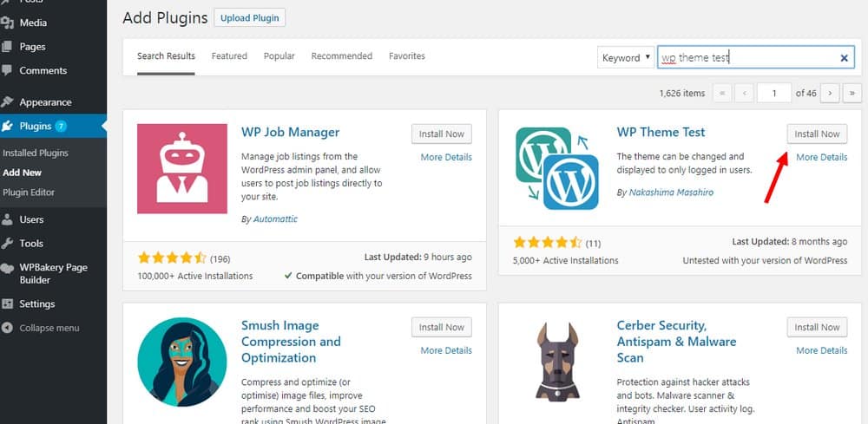Open the Nakashima Masahiro author link
Viewport: 868px width, 424px height.
click(671, 192)
